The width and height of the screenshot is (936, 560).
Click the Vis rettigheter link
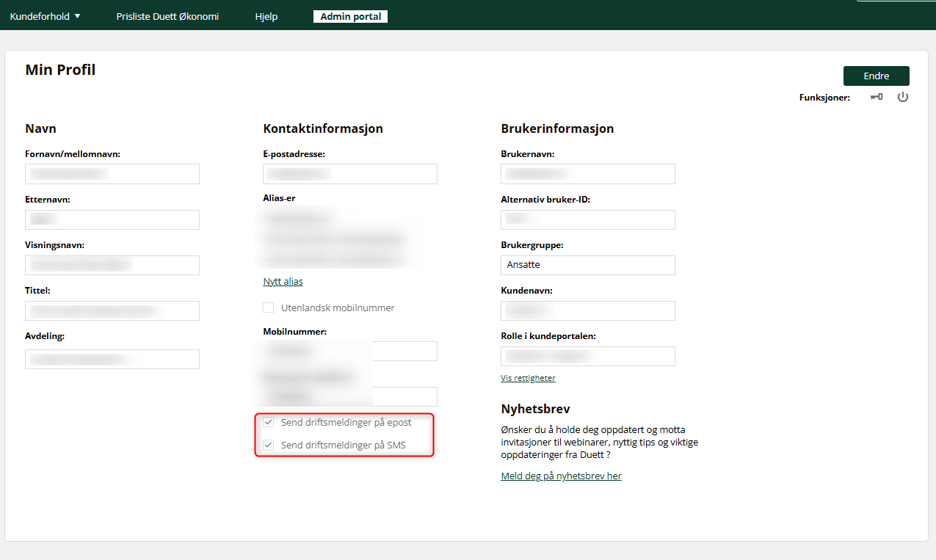(x=528, y=378)
